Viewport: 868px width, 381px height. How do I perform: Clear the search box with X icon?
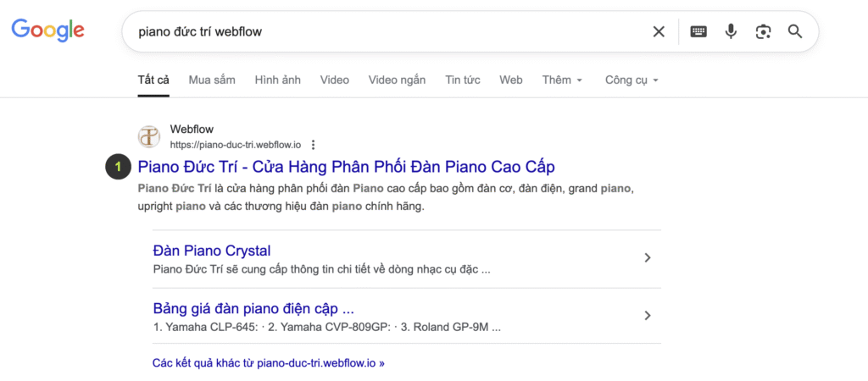click(659, 32)
